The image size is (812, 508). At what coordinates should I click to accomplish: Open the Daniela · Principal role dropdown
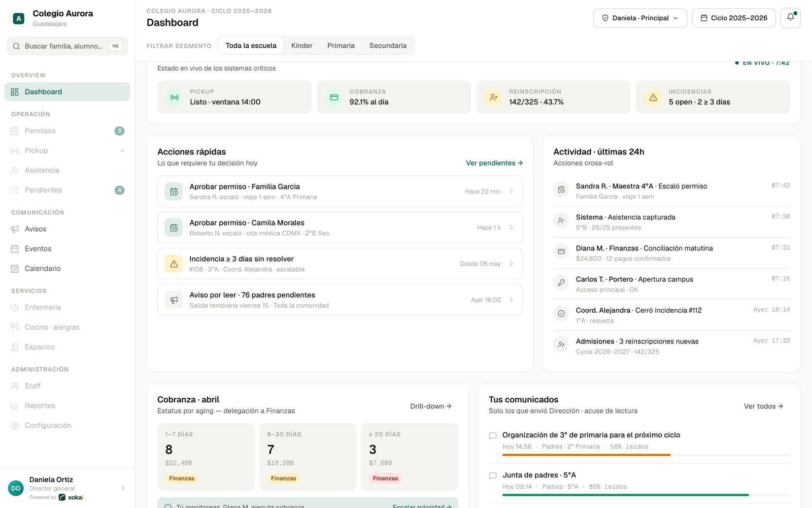click(640, 18)
